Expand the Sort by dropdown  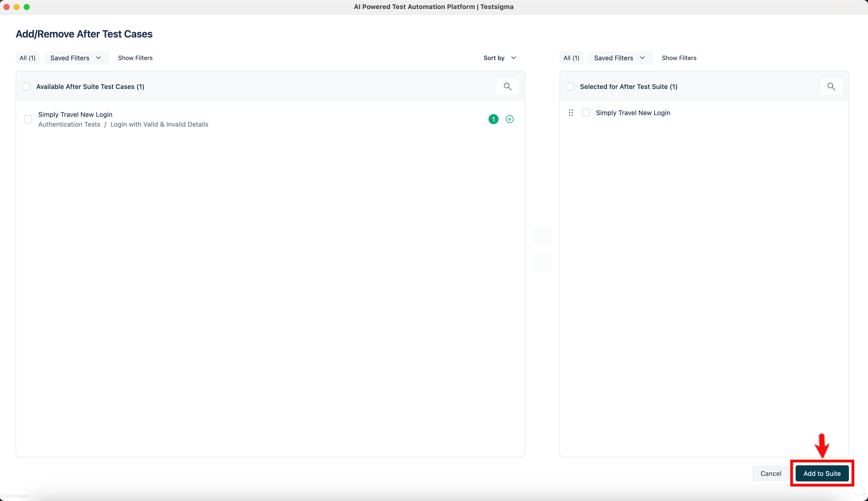click(499, 58)
